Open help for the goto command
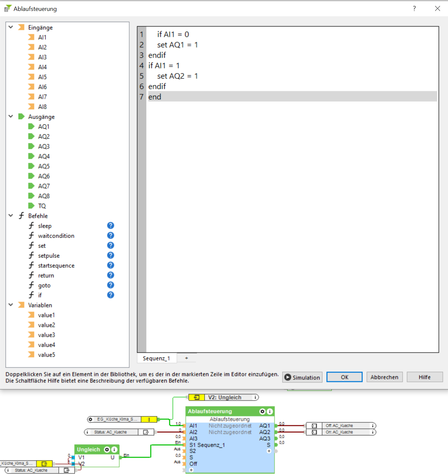The height and width of the screenshot is (476, 448). [x=110, y=285]
